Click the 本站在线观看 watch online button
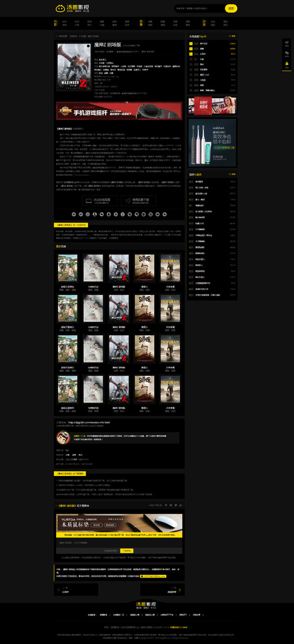Viewport: 294px width, 644px height. click(x=99, y=201)
